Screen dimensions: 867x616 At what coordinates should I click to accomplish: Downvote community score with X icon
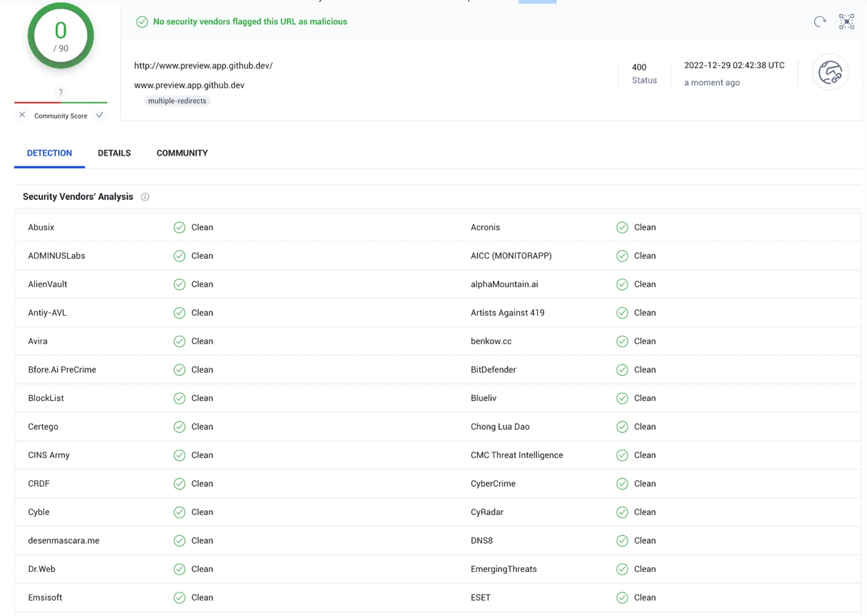22,115
